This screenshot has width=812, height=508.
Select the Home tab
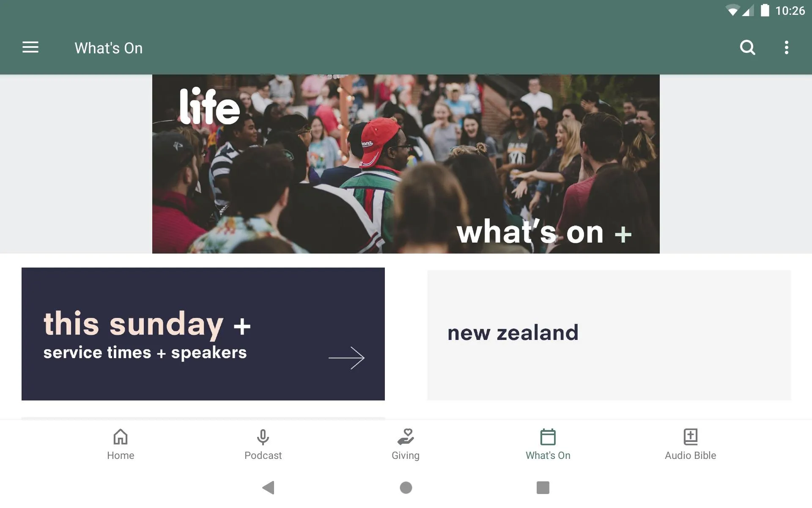(x=120, y=443)
